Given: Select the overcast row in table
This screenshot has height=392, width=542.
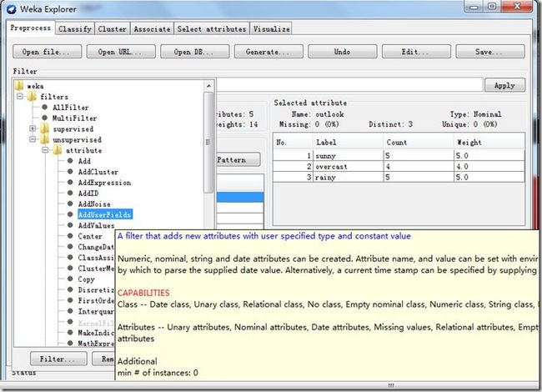Looking at the screenshot, I should pyautogui.click(x=399, y=166).
